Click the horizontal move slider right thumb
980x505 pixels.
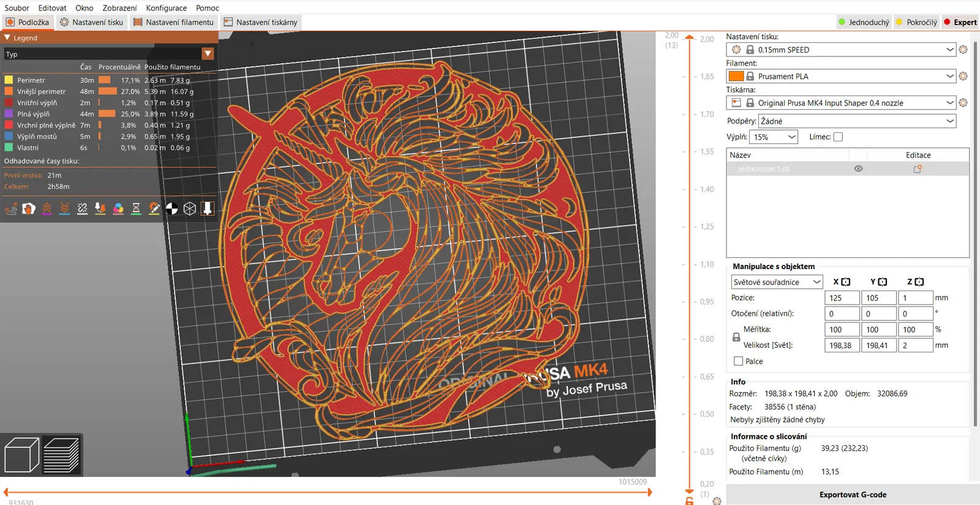coord(650,492)
